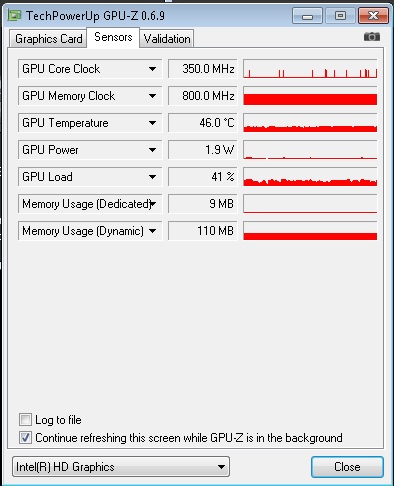Open the Validation tab
The height and width of the screenshot is (486, 394).
[x=167, y=39]
